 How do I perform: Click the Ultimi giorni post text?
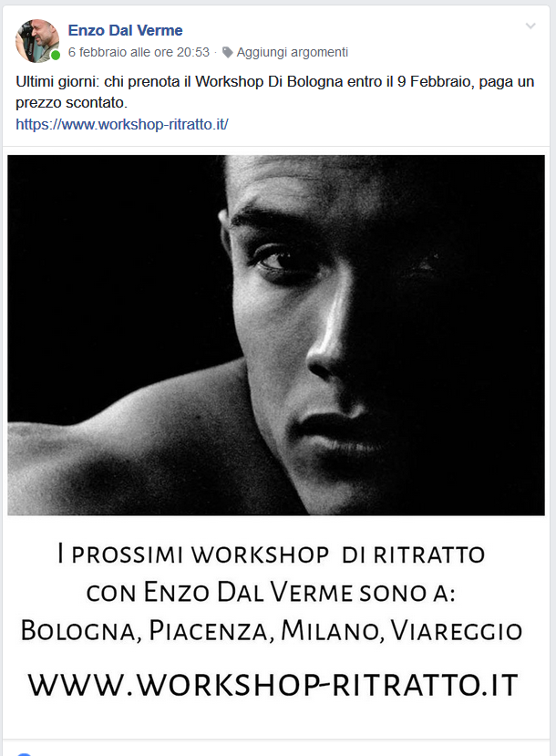[274, 91]
